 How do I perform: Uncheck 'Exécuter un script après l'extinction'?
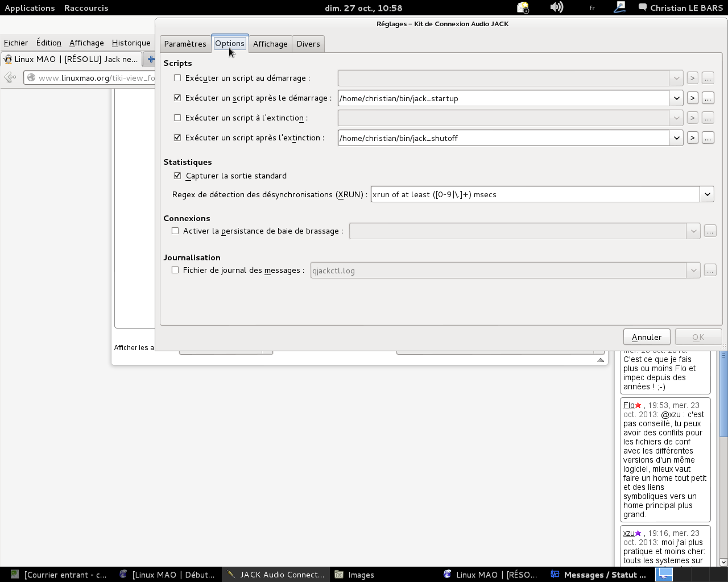pos(177,138)
